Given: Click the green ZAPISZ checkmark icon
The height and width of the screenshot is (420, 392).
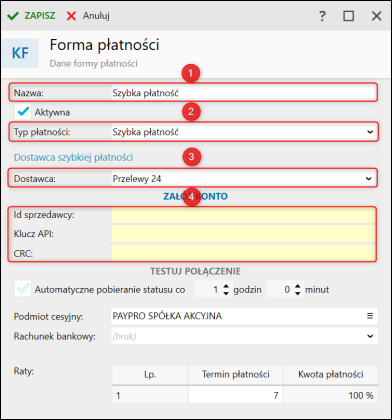Looking at the screenshot, I should click(x=13, y=16).
